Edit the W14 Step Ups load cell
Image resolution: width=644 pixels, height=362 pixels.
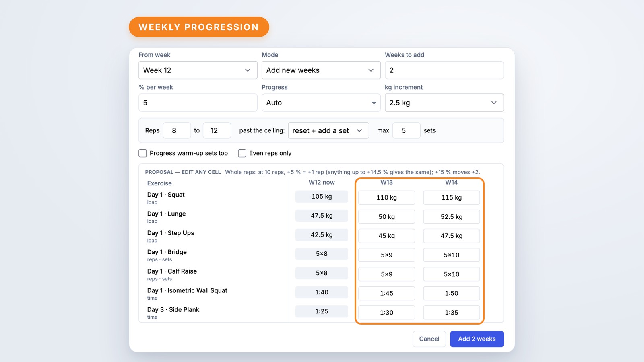[x=452, y=236]
